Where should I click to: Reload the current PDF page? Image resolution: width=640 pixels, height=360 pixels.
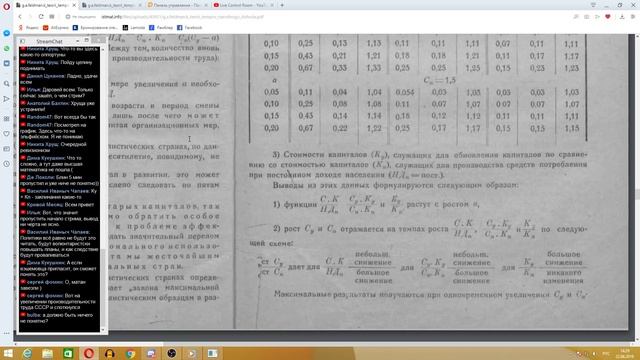click(41, 17)
